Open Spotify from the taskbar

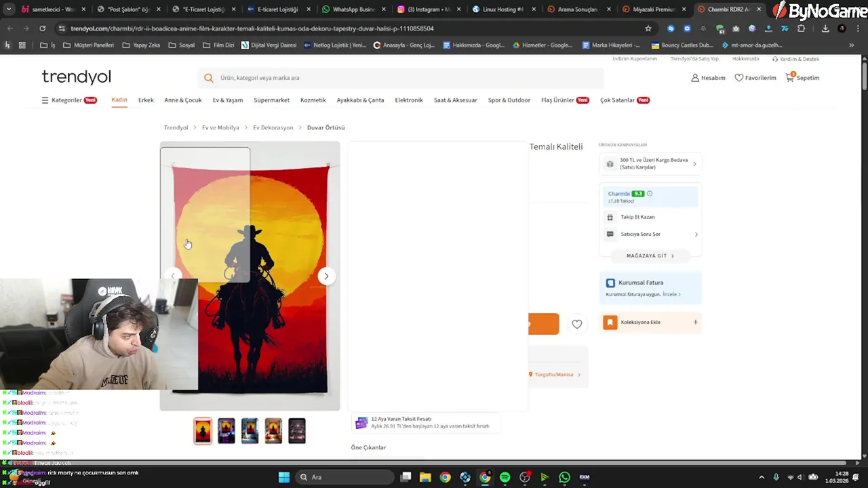click(505, 477)
